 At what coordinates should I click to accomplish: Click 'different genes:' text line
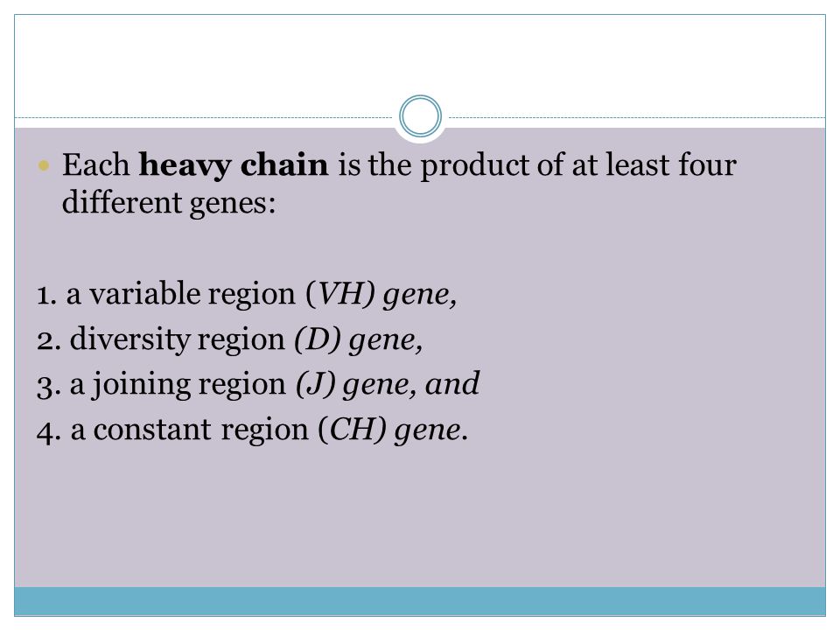(x=169, y=203)
